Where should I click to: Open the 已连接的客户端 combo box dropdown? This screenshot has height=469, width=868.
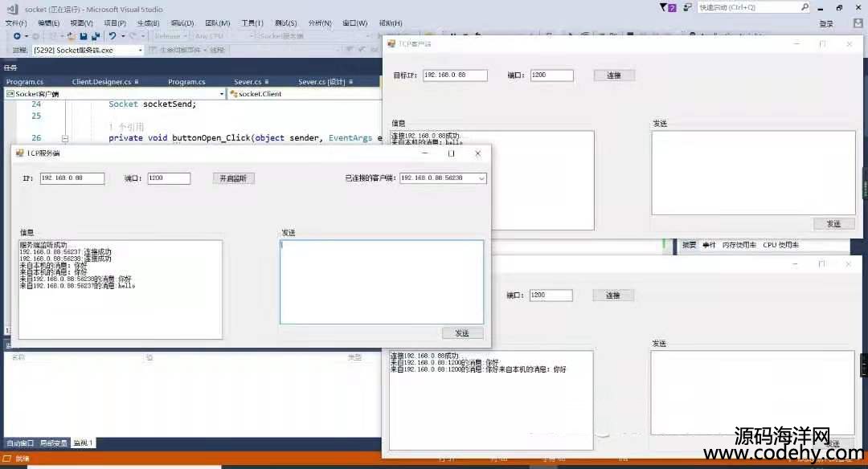pyautogui.click(x=481, y=178)
